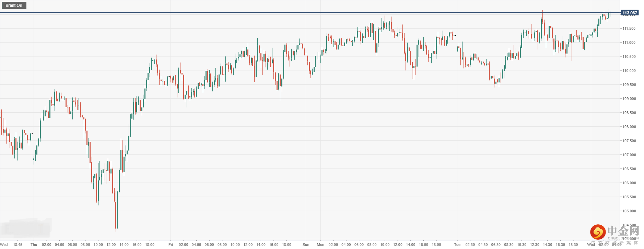Click the red-gold CNGOLD swirl logo
Viewport: 644px width, 249px height.
click(x=598, y=232)
